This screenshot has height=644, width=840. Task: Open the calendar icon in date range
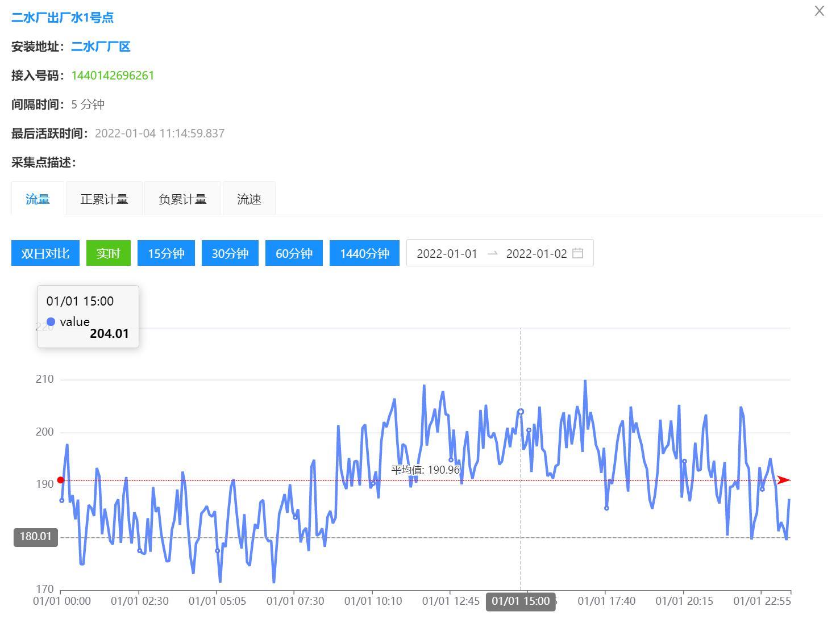[577, 253]
